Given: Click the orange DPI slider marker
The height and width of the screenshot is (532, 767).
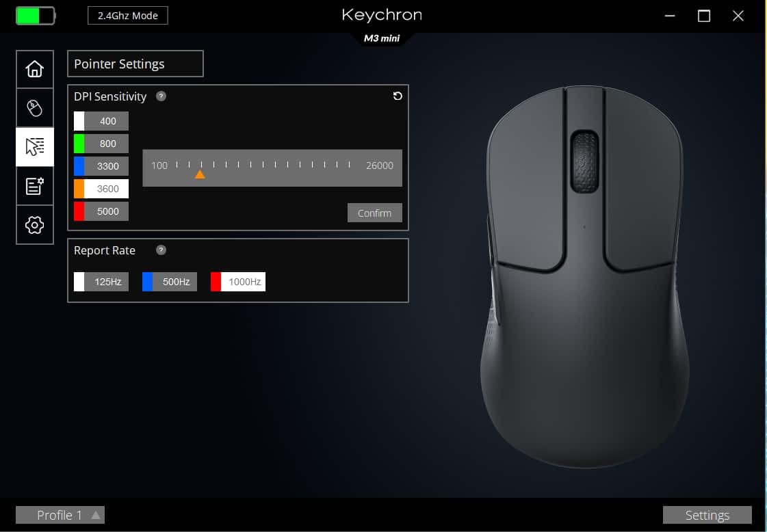Looking at the screenshot, I should tap(200, 174).
